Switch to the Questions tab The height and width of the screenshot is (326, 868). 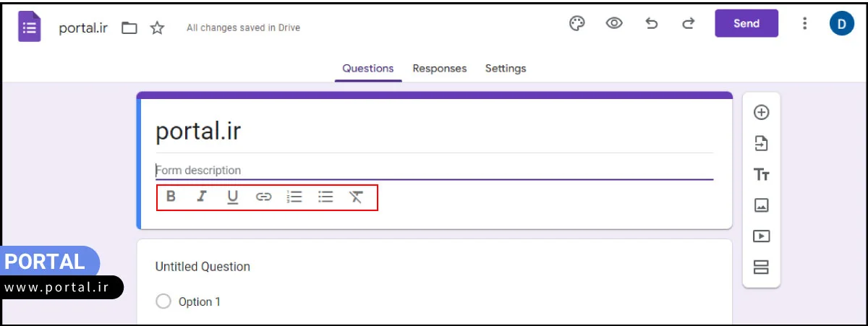point(368,69)
